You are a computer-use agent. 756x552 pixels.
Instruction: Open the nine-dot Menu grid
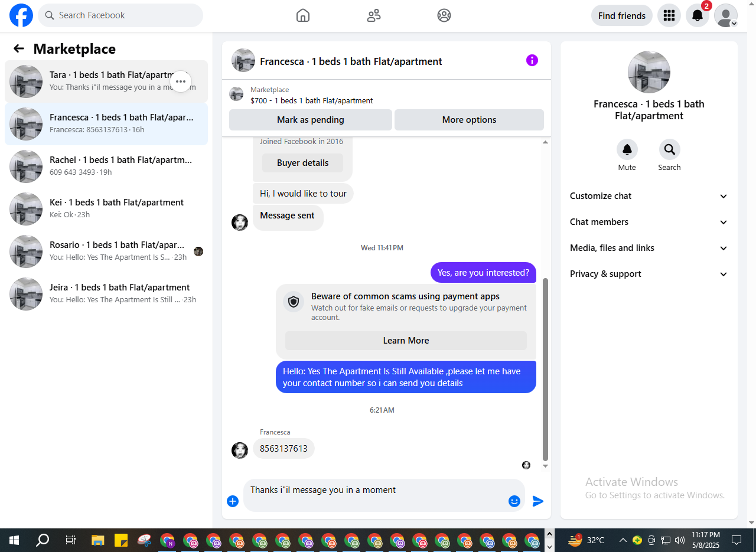669,15
